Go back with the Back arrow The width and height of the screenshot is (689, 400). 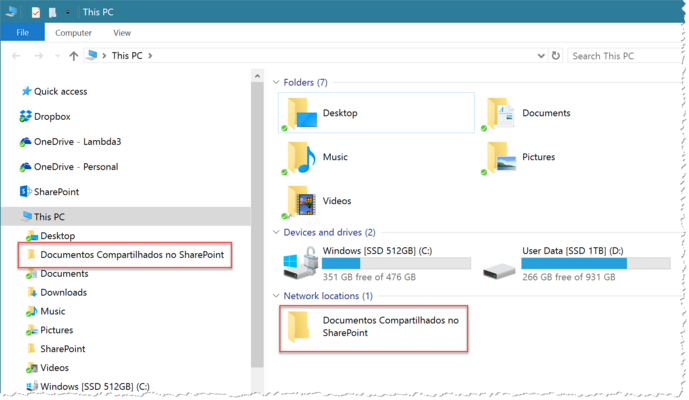[x=16, y=56]
